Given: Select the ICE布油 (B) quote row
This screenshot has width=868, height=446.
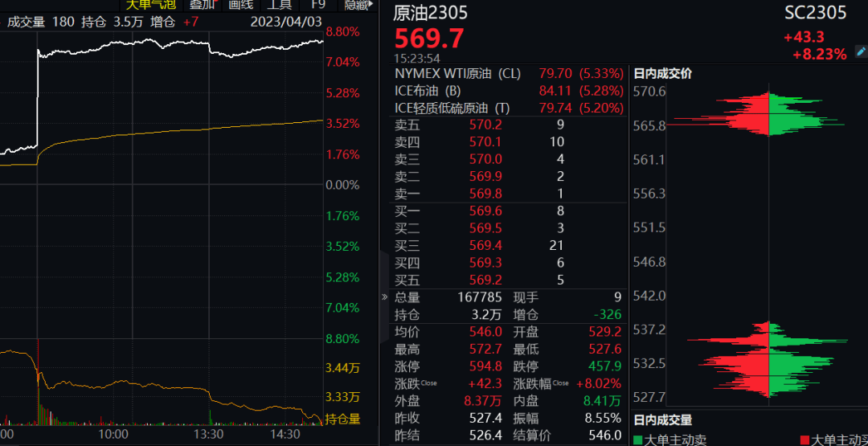Looking at the screenshot, I should coord(506,91).
